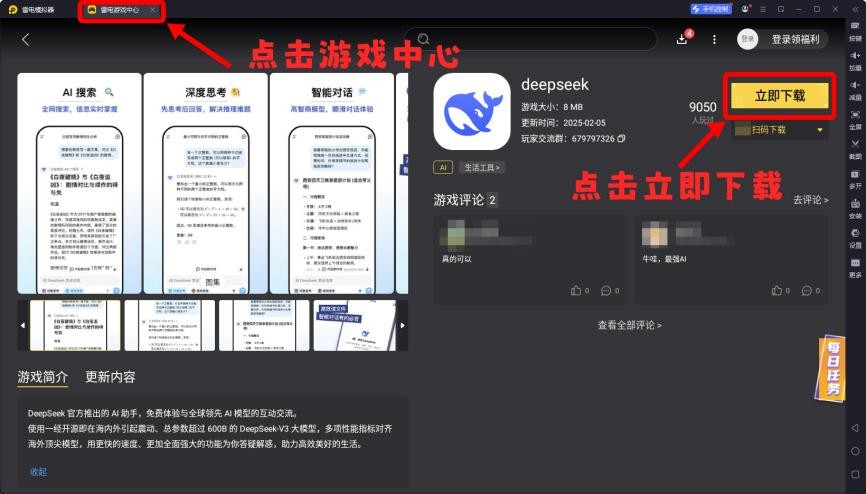This screenshot has width=866, height=494.
Task: Select the first highlighted thumbnail in strip
Action: tap(75, 325)
